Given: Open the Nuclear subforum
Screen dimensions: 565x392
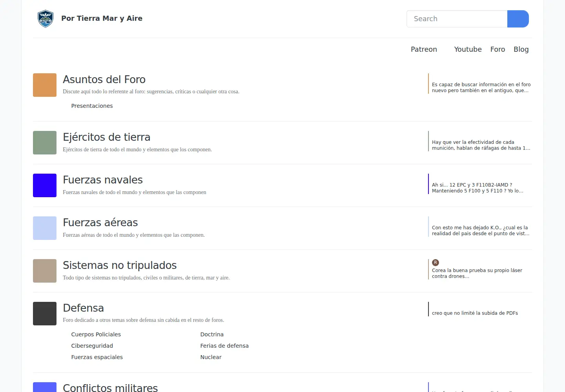Looking at the screenshot, I should tap(211, 357).
